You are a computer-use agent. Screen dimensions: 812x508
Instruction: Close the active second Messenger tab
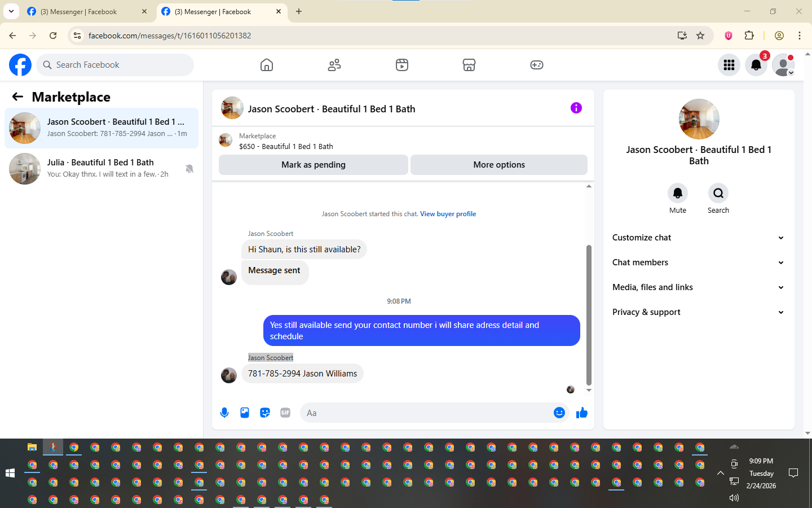(x=279, y=11)
